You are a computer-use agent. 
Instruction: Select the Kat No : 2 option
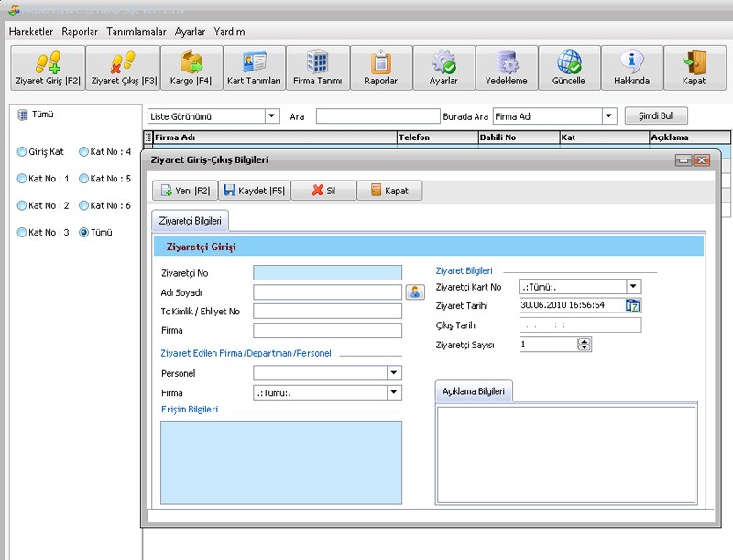click(x=21, y=205)
